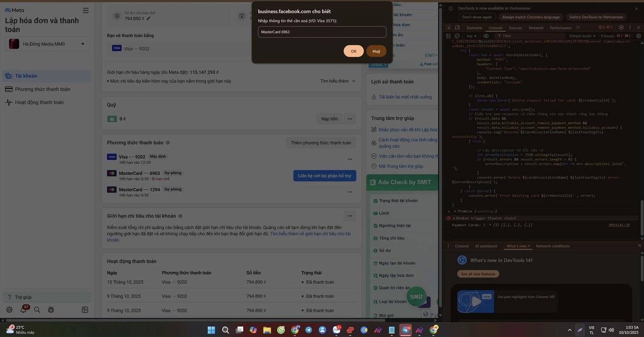Clear the console with the clear icon
Image resolution: width=644 pixels, height=337 pixels.
point(457,36)
